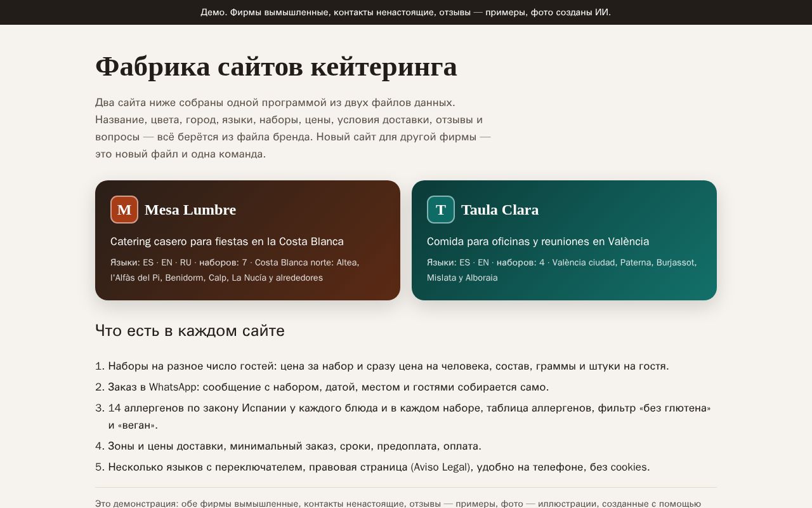
Task: Select the heading 'Фабрика сайтов кейтеринга'
Action: click(276, 66)
